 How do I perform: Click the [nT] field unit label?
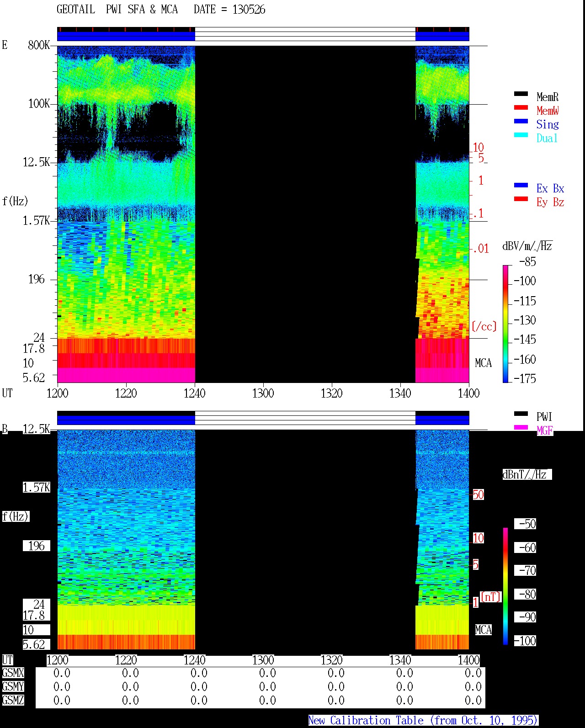(x=491, y=597)
